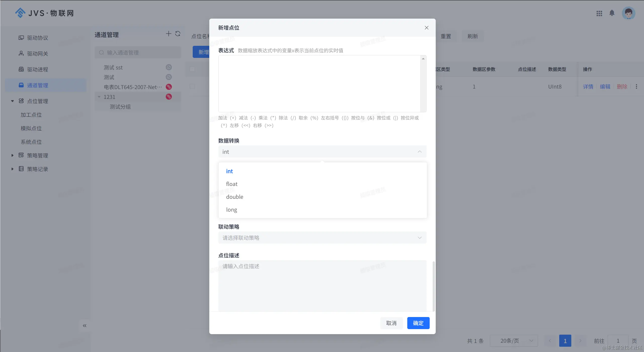Click the 取消 cancel button
Screen dimensions: 644x352
click(391, 323)
